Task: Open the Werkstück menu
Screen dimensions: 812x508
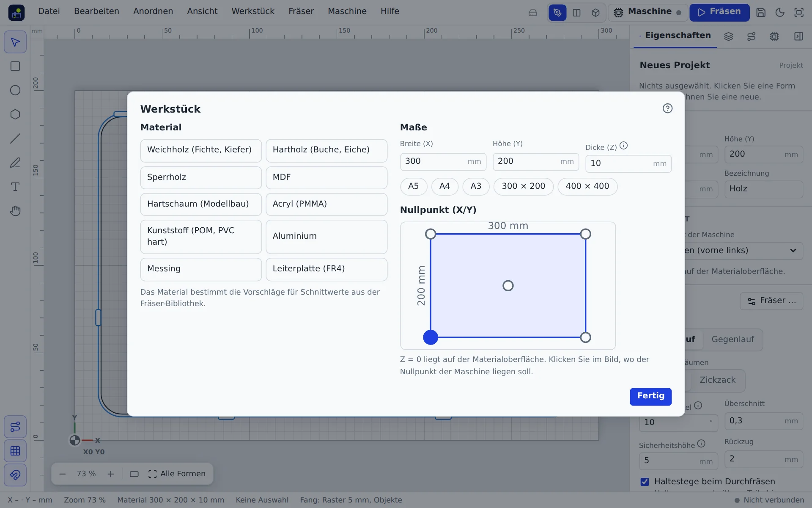Action: (253, 11)
